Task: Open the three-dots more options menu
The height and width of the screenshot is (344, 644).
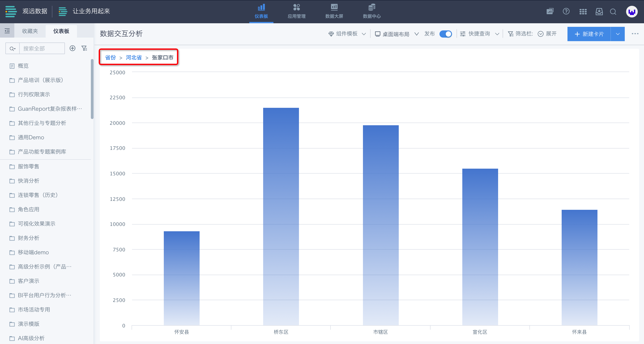Action: point(635,34)
